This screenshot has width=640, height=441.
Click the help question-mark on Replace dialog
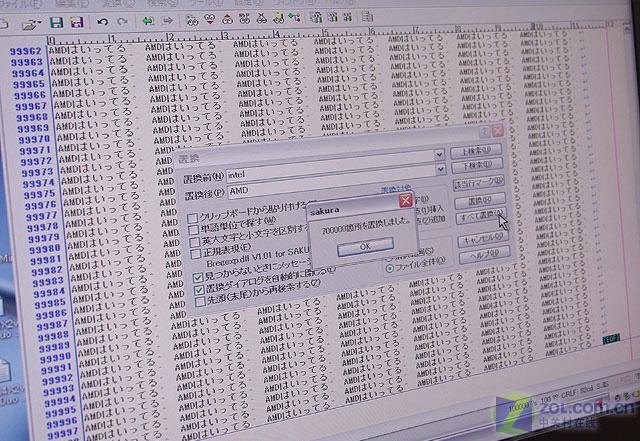tap(484, 132)
